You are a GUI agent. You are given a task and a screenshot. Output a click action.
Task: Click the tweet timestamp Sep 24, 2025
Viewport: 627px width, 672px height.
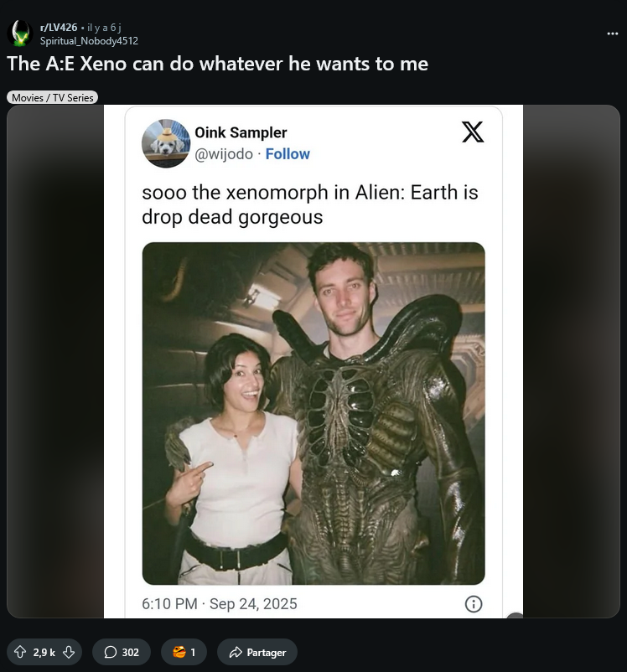[x=252, y=603]
